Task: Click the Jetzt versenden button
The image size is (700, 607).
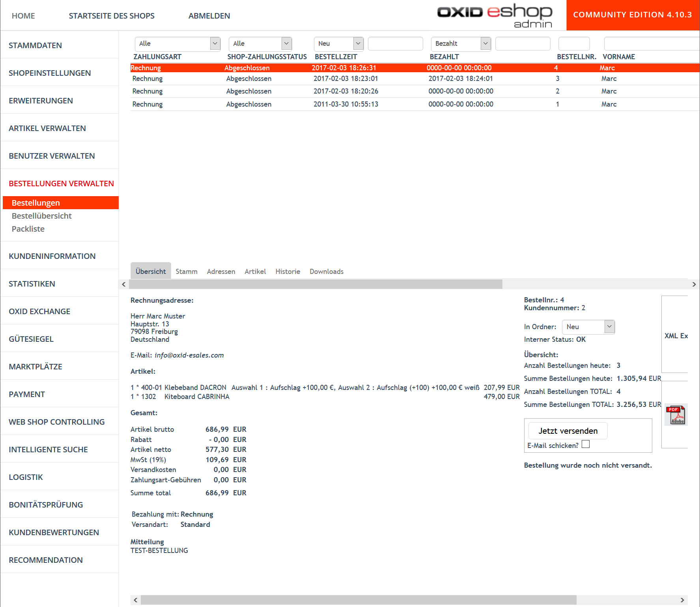Action: (567, 431)
